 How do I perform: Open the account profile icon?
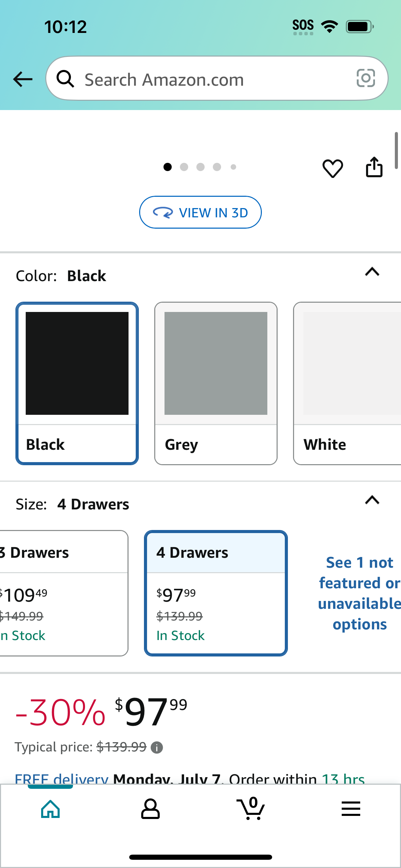(150, 809)
